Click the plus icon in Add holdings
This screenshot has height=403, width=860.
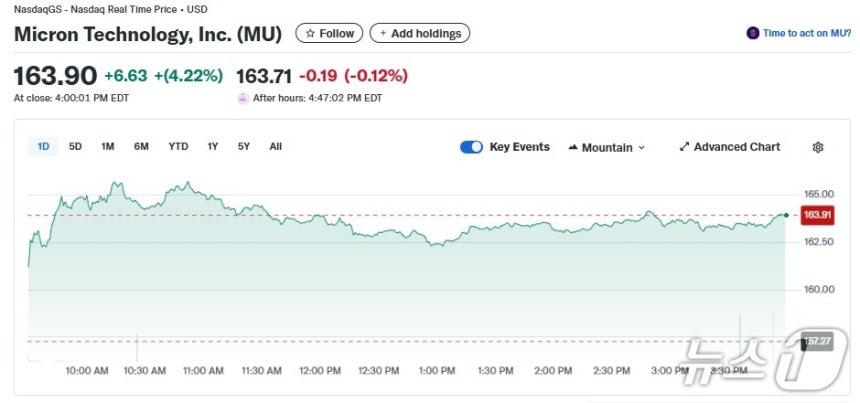(x=382, y=34)
